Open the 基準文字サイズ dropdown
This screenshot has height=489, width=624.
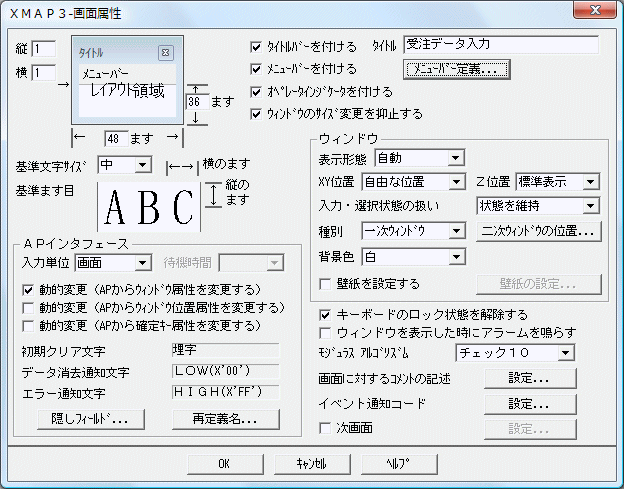[125, 164]
